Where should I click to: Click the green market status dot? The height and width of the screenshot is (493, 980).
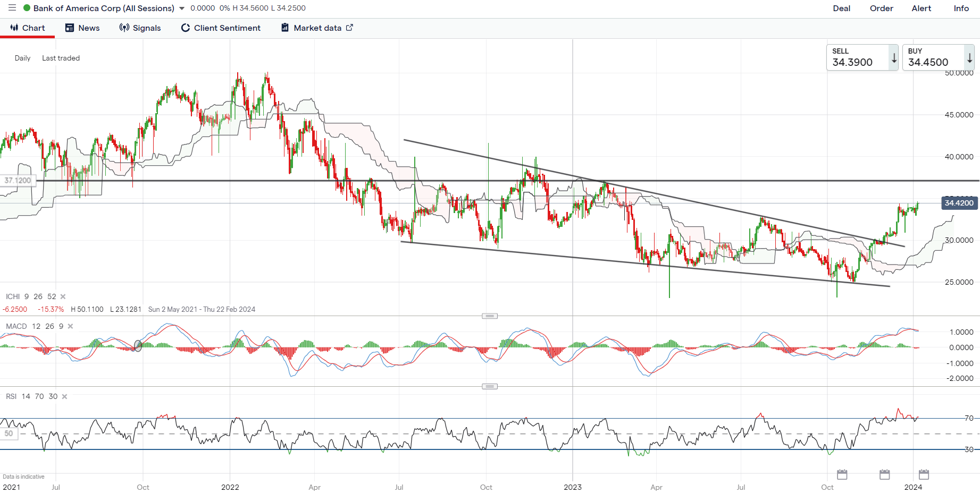(x=27, y=8)
